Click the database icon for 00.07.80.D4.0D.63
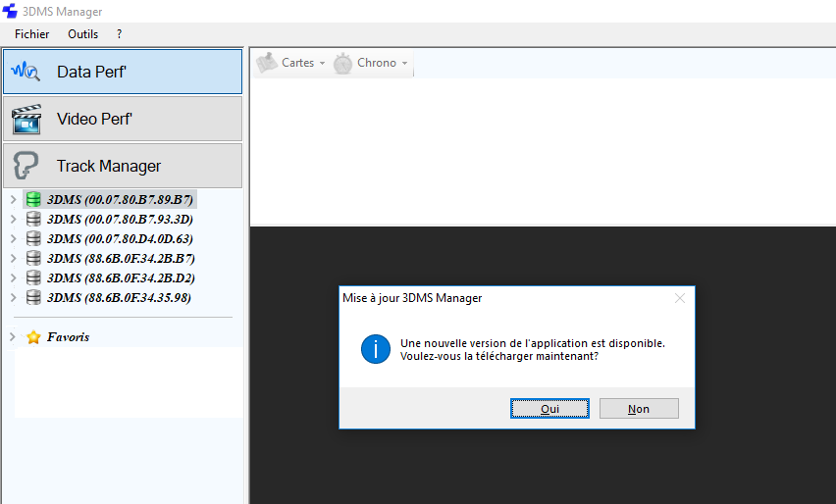The image size is (836, 504). [33, 238]
